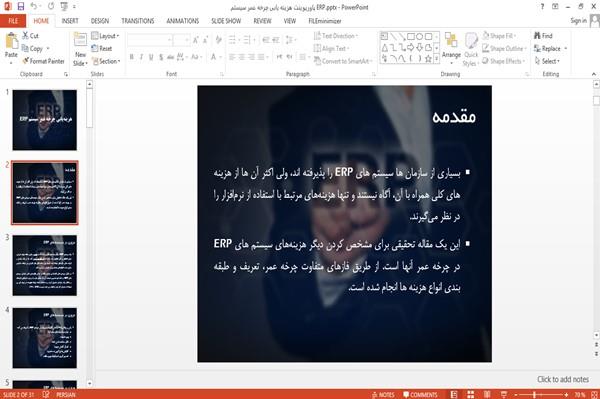
Task: Toggle Underline formatting
Action: pyautogui.click(x=151, y=57)
